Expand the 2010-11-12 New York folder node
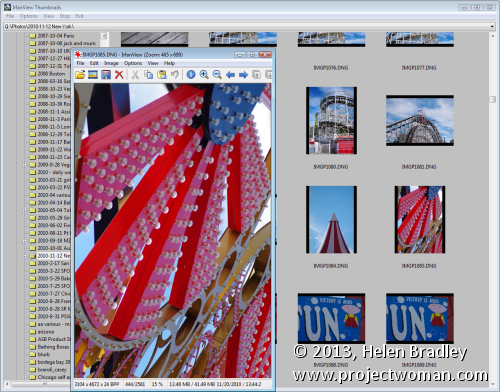This screenshot has height=392, width=500. [x=24, y=256]
